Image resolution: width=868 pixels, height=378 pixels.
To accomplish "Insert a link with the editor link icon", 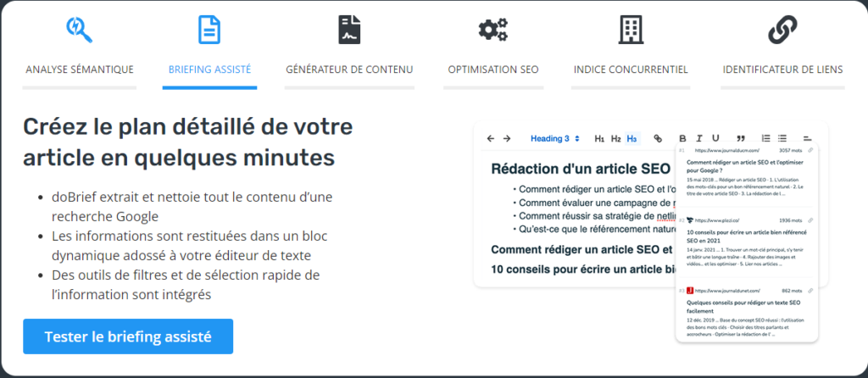I will [657, 138].
